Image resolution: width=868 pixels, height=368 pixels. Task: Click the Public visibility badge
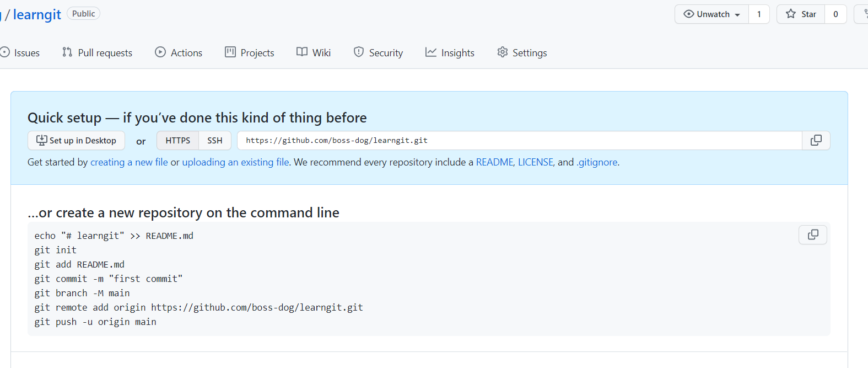(83, 14)
